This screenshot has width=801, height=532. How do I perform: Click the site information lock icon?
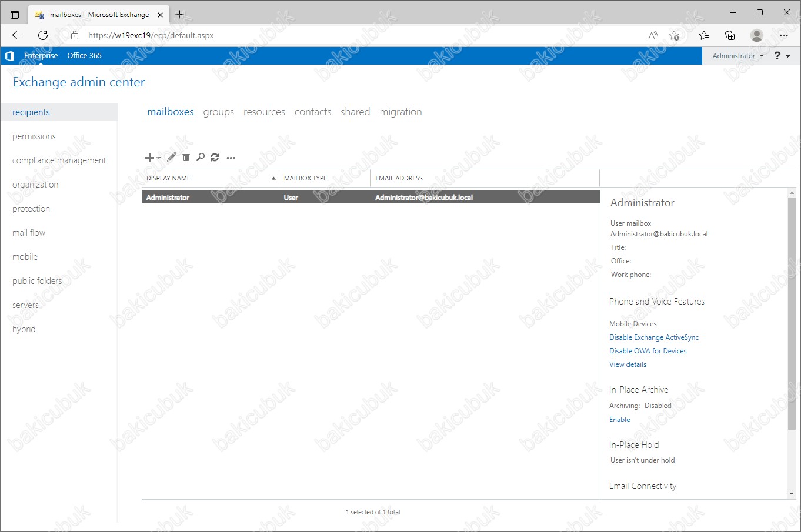coord(75,35)
